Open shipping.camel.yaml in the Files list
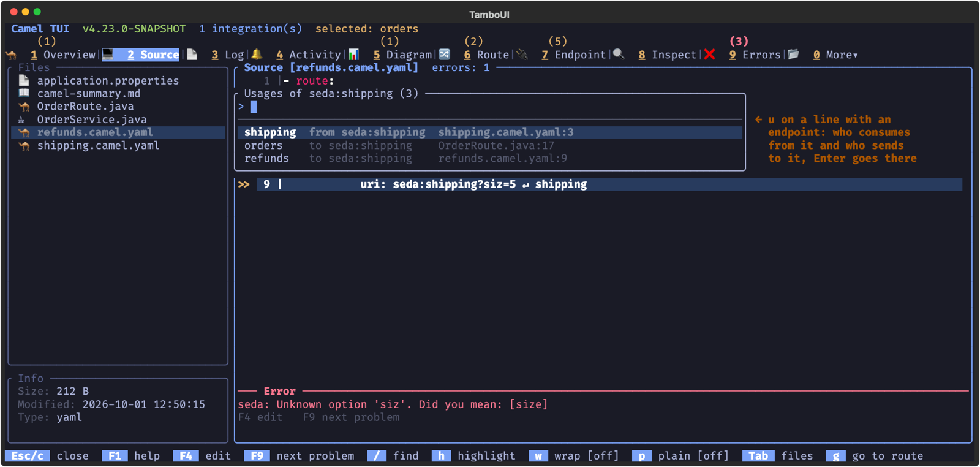Screen dimensions: 980x467 [98, 146]
